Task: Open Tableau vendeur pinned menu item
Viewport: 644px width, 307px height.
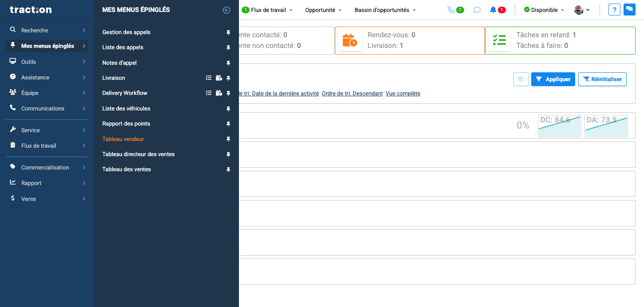Action: pyautogui.click(x=123, y=139)
